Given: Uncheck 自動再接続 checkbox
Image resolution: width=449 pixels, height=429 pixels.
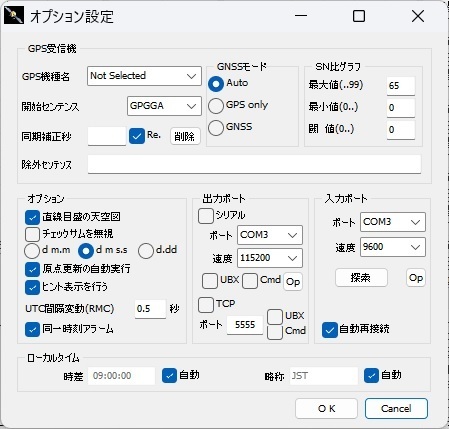Looking at the screenshot, I should click(x=330, y=330).
